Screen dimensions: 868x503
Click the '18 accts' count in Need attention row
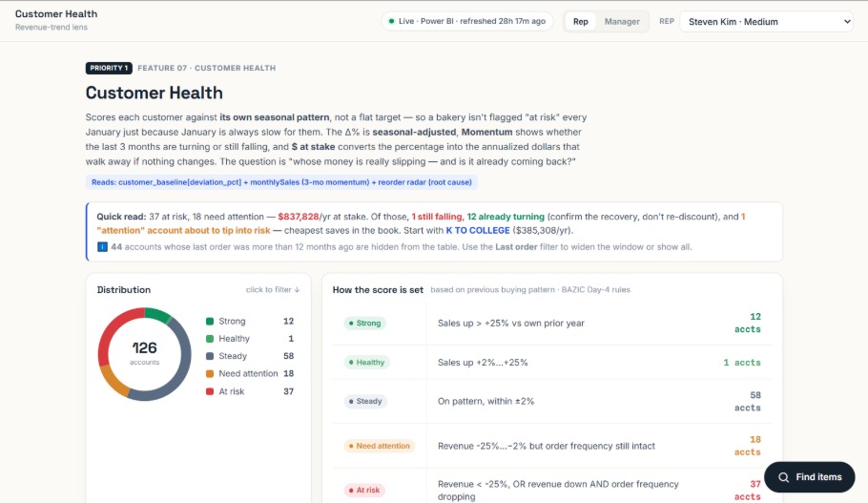[747, 446]
